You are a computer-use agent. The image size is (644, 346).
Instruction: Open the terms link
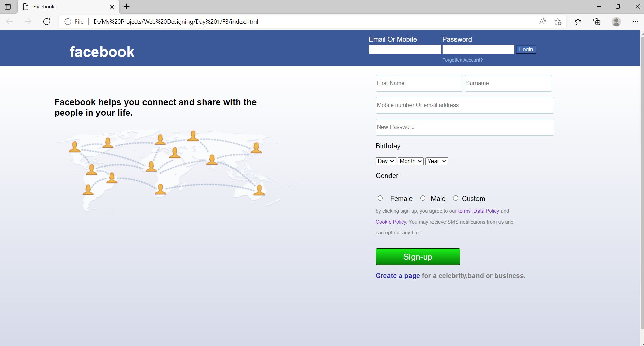click(x=464, y=211)
